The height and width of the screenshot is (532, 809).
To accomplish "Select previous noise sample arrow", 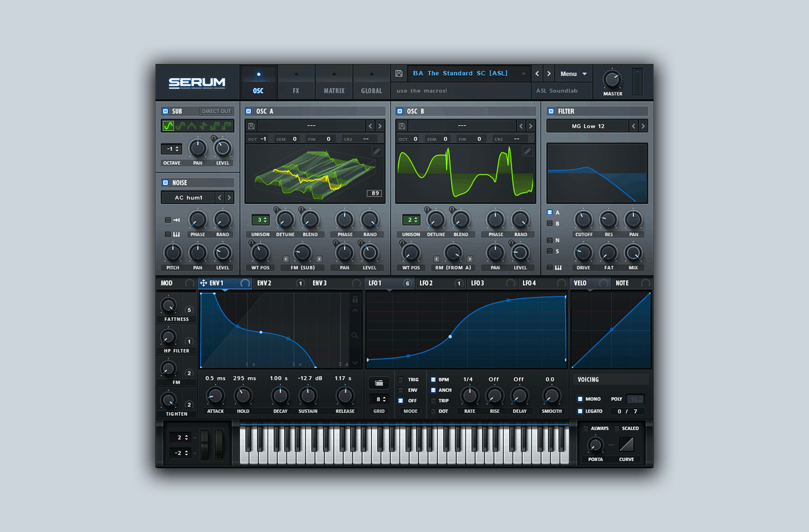I will (219, 197).
